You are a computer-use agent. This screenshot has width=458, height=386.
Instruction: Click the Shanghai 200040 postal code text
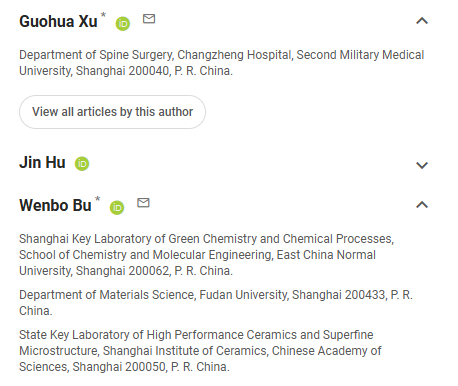123,71
